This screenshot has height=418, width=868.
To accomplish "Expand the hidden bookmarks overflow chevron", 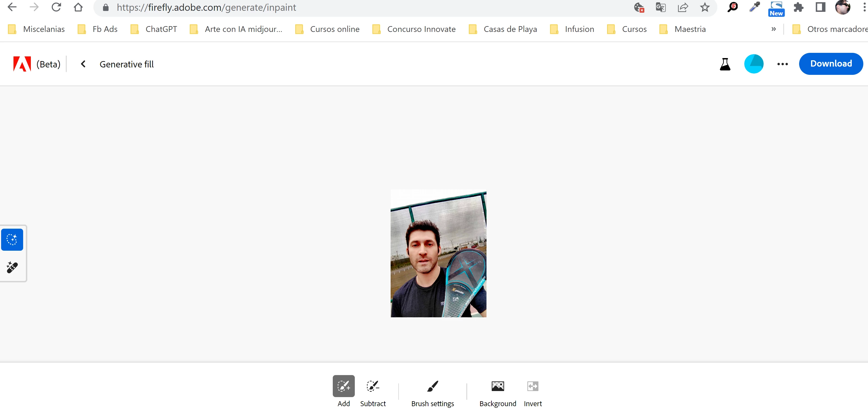I will click(773, 29).
